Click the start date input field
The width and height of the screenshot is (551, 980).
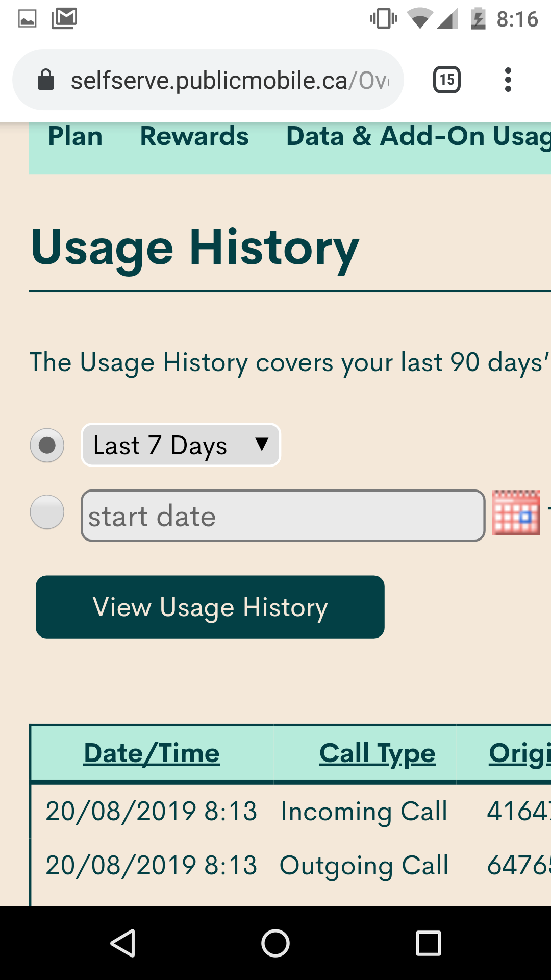tap(282, 516)
